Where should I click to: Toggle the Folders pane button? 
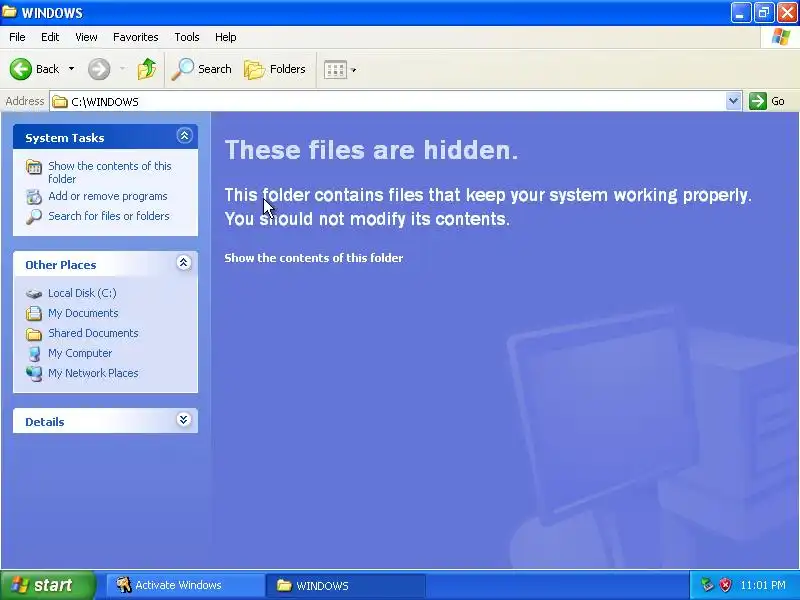pyautogui.click(x=275, y=69)
